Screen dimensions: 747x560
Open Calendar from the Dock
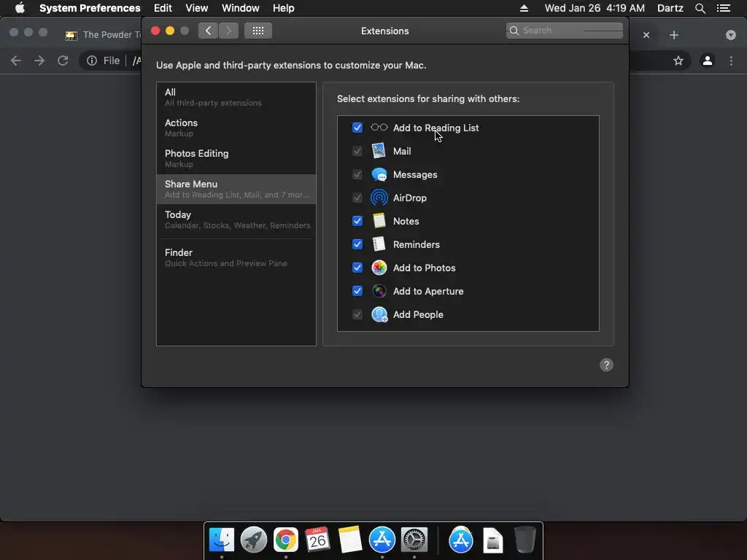pos(317,540)
